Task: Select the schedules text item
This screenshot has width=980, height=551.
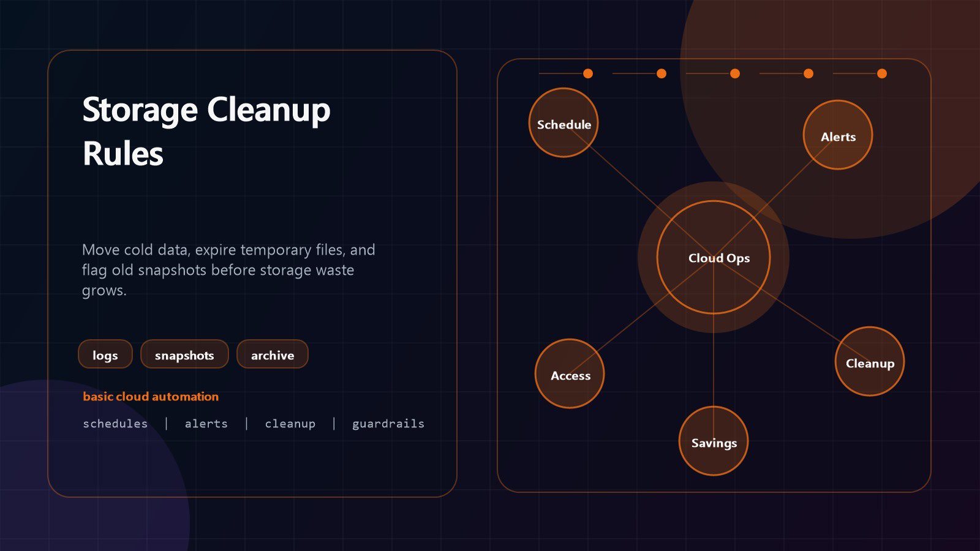Action: click(x=115, y=424)
